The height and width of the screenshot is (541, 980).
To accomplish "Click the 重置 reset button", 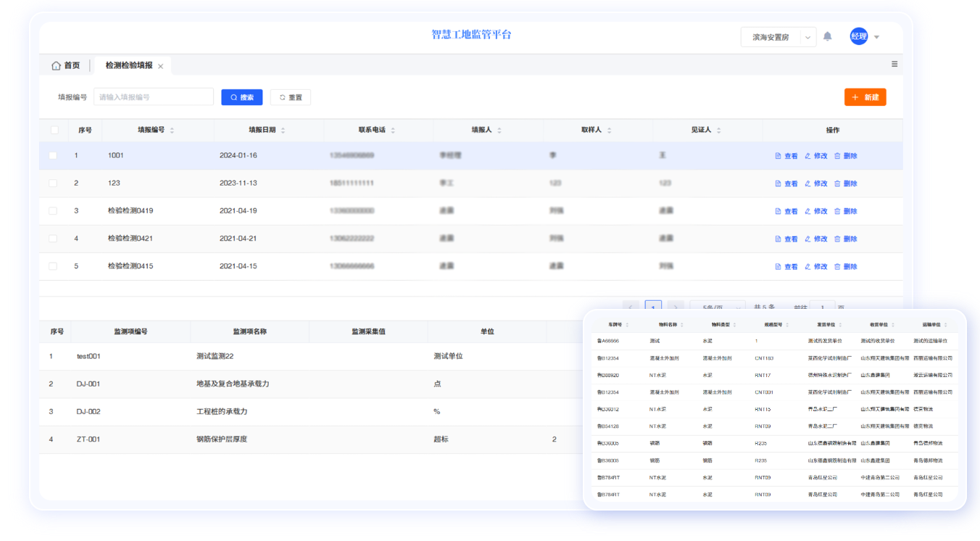I will click(290, 97).
